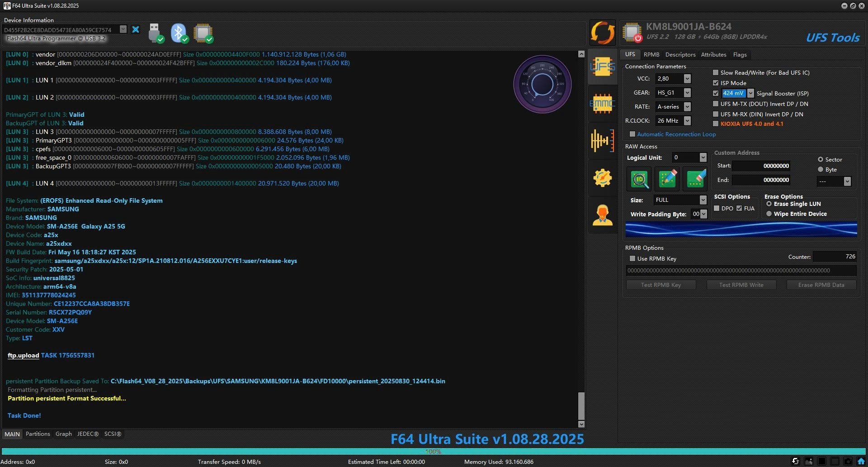Click the Custom Address End field
The height and width of the screenshot is (467, 868).
pos(762,180)
